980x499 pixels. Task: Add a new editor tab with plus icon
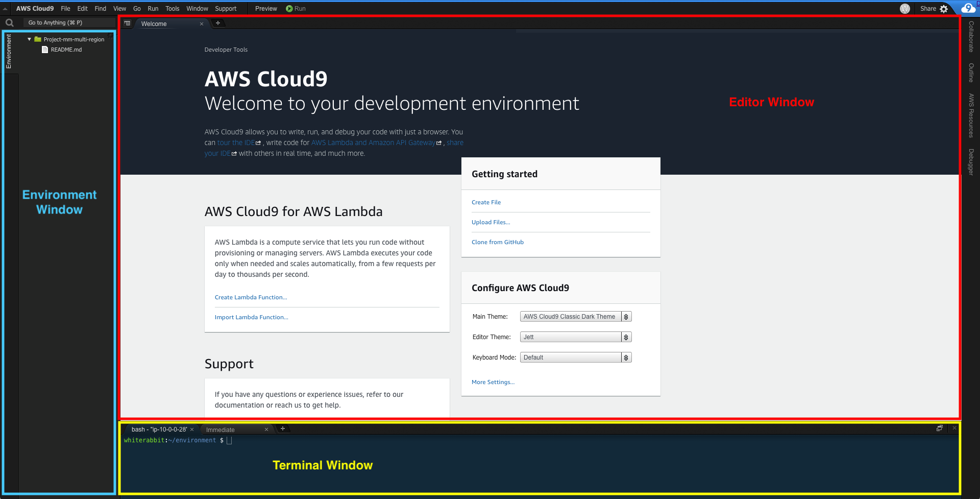[218, 23]
